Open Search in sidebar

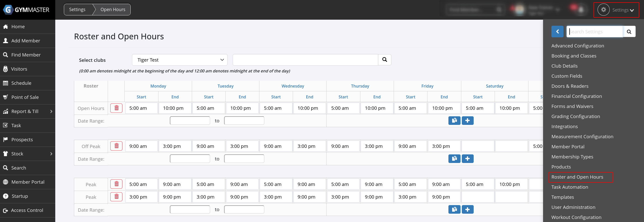pyautogui.click(x=28, y=168)
